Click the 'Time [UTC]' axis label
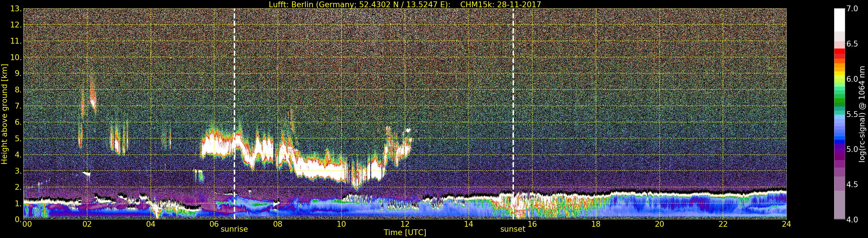This screenshot has width=868, height=238. click(x=405, y=233)
